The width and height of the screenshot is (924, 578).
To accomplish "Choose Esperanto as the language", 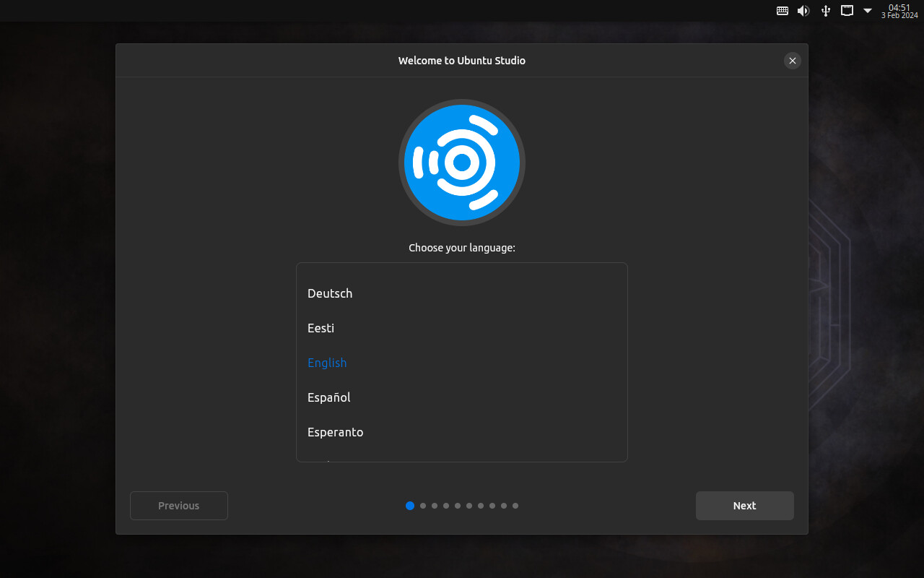I will (335, 432).
